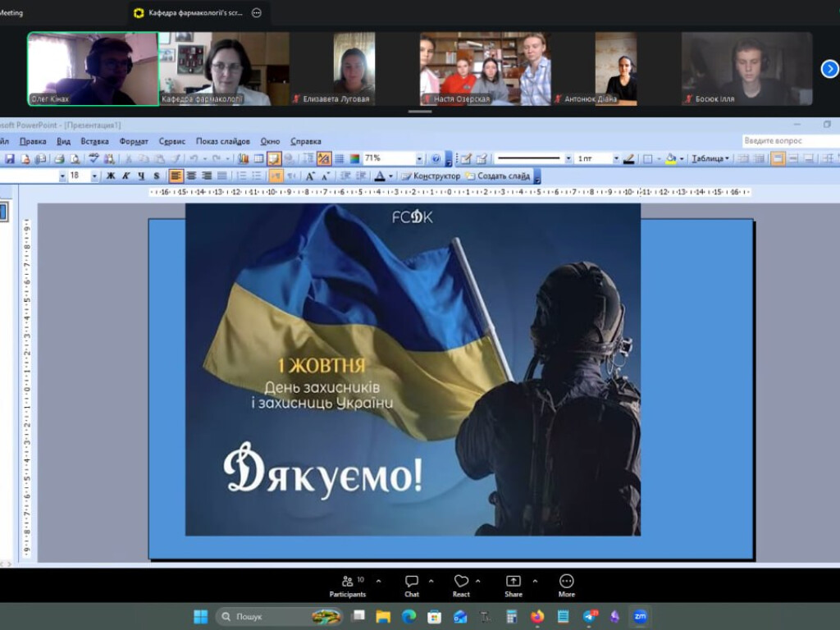
Task: Open screen share options ellipsis icon
Action: tap(257, 13)
